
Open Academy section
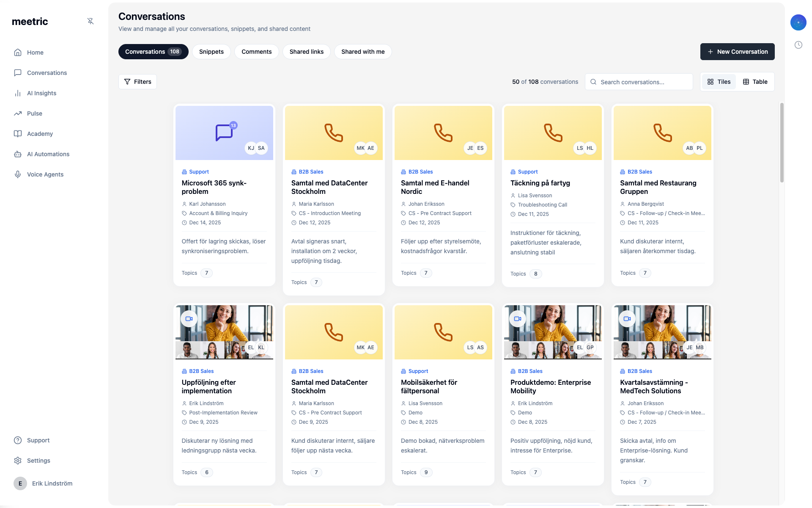click(40, 134)
